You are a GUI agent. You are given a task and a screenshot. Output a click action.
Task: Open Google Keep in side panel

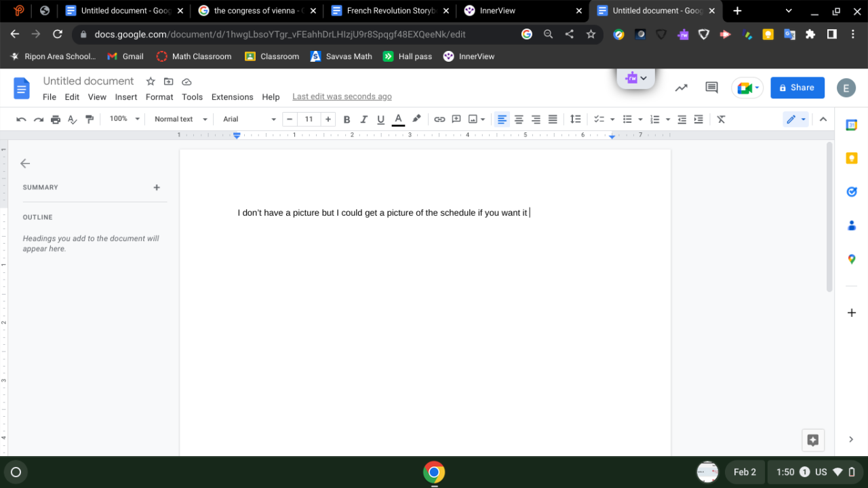coord(852,158)
